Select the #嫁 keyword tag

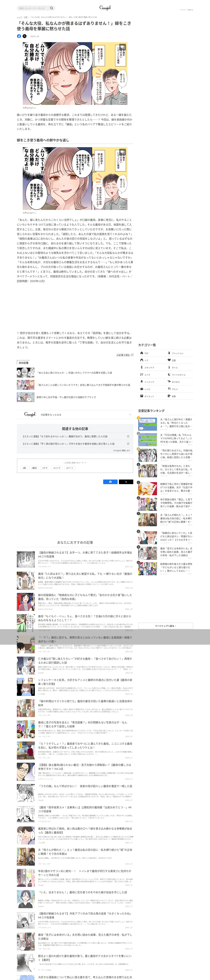[24, 468]
